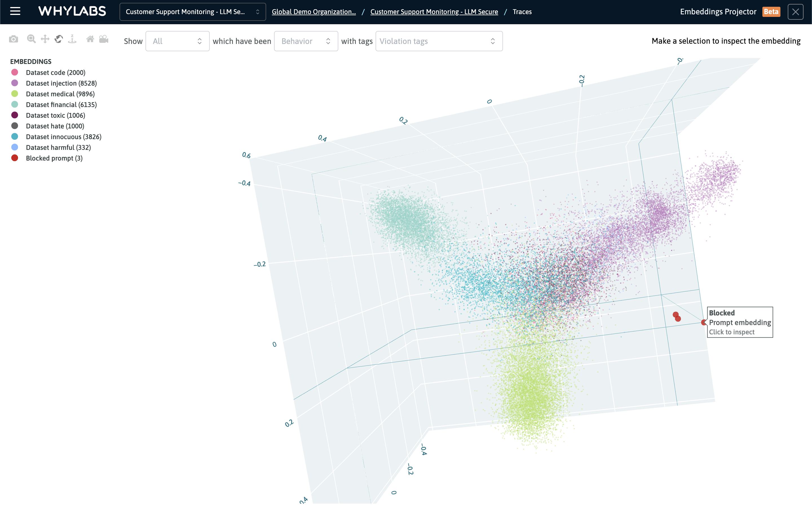Select the Zoom tool in plot toolbar

[31, 39]
